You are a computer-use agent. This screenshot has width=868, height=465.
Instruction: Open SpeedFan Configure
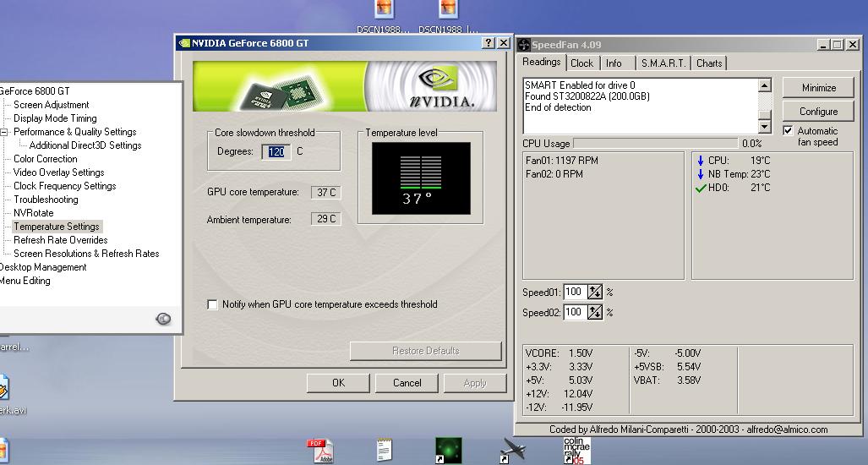click(x=819, y=112)
